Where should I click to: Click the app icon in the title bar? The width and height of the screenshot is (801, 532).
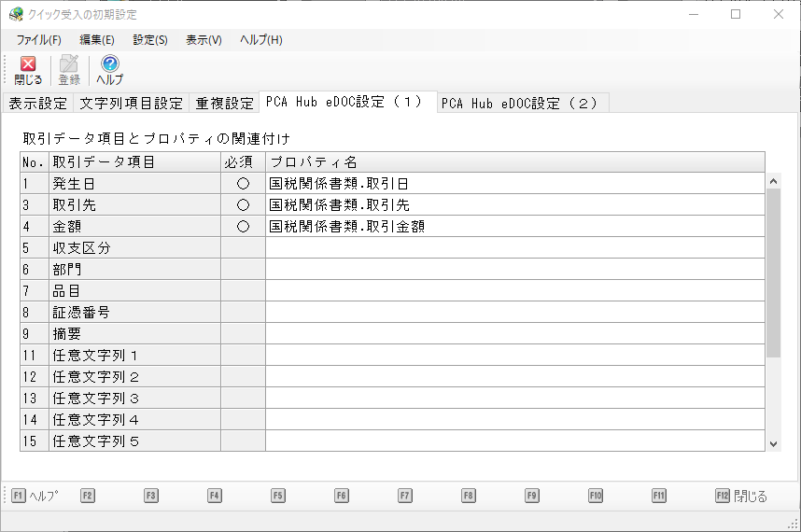click(16, 14)
